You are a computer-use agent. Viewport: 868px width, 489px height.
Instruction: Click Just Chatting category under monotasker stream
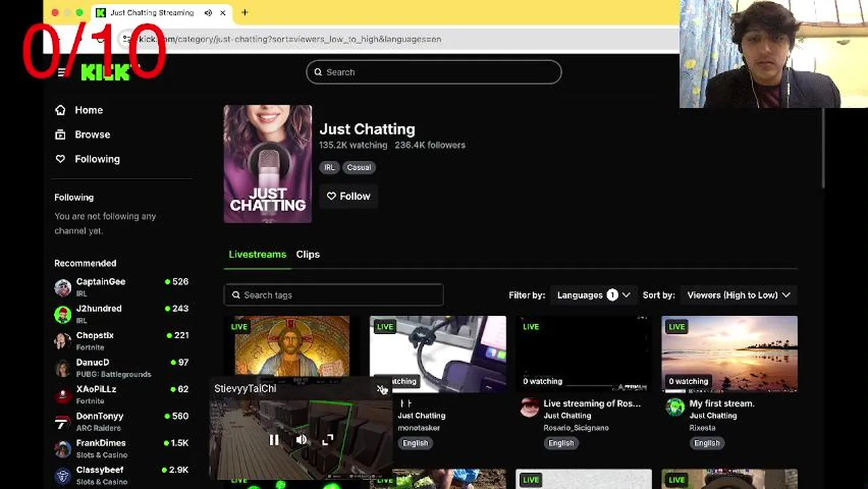point(422,416)
